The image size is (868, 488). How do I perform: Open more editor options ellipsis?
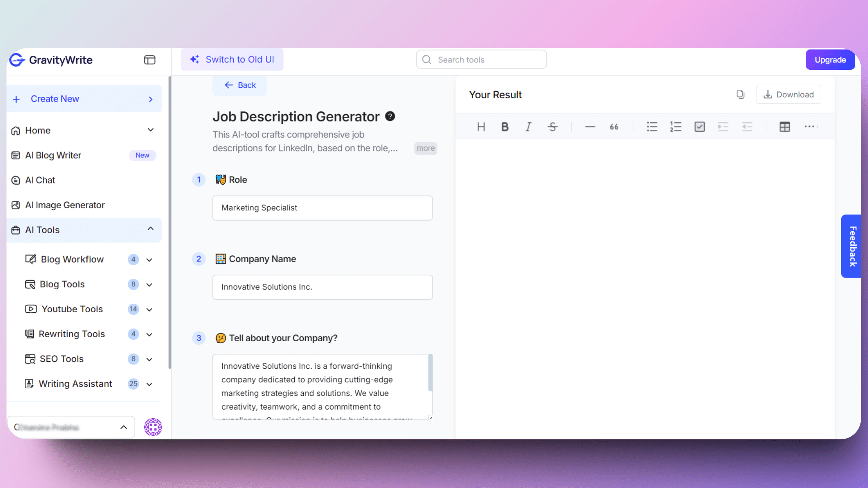[x=809, y=127]
